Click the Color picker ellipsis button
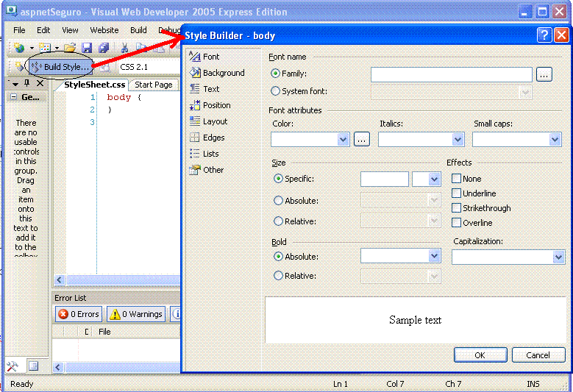Viewport: 573px width, 392px height. (x=361, y=139)
